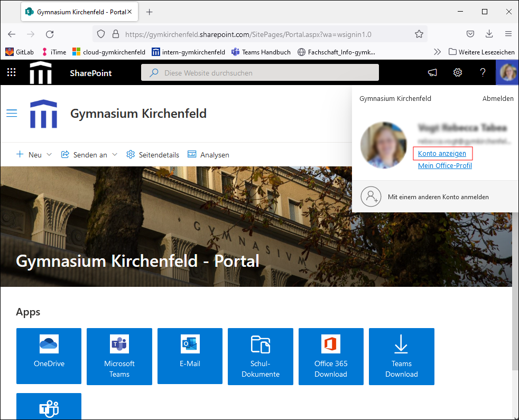This screenshot has width=519, height=420.
Task: Open the site hamburger navigation menu
Action: coord(12,113)
